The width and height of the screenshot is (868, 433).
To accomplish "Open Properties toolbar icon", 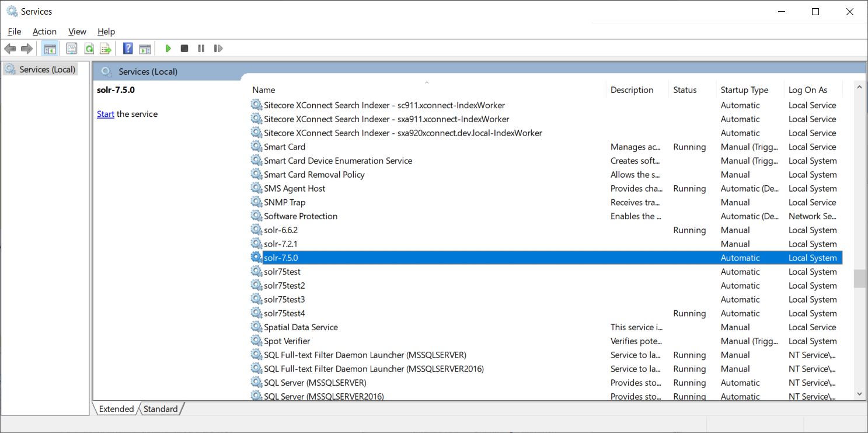I will 71,49.
